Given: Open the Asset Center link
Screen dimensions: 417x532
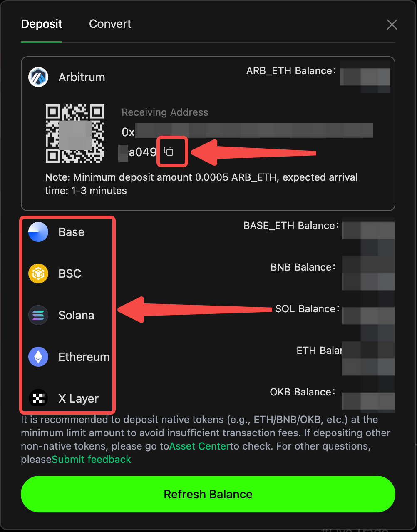Looking at the screenshot, I should tap(200, 446).
